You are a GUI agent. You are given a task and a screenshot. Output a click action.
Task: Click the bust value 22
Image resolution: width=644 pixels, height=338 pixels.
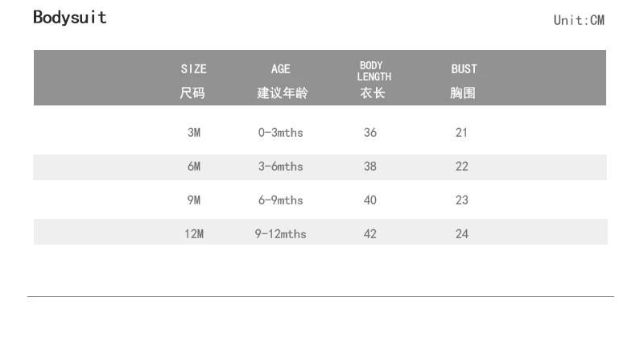[461, 167]
